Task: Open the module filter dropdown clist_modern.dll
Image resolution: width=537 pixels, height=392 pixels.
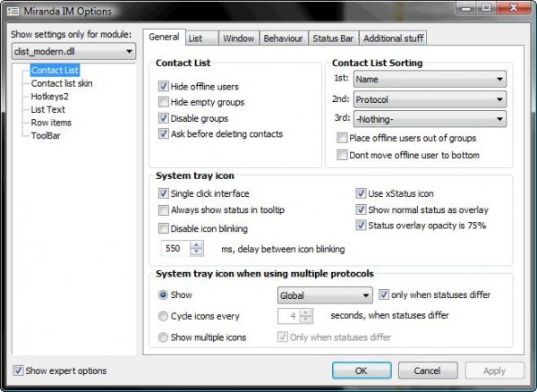Action: click(73, 51)
